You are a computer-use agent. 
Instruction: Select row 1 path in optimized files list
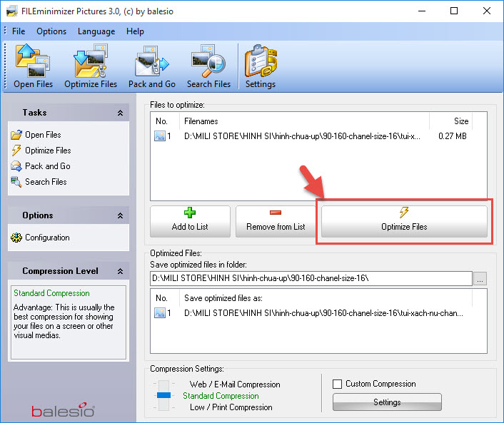323,313
